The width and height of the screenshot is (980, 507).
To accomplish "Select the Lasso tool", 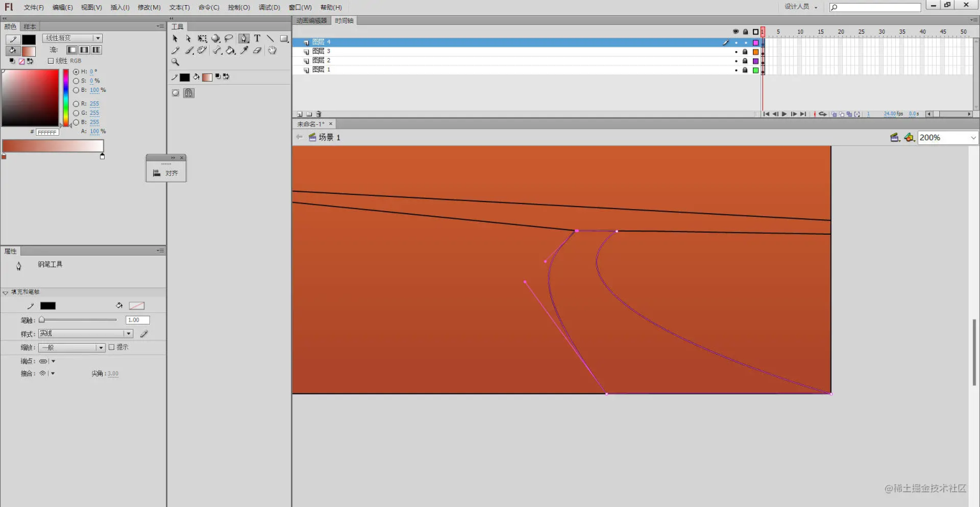I will [x=229, y=38].
